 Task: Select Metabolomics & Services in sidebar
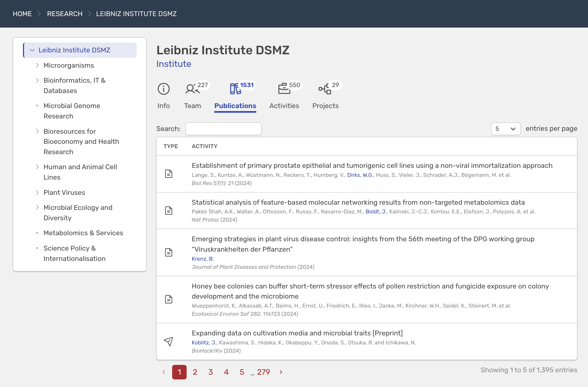83,233
